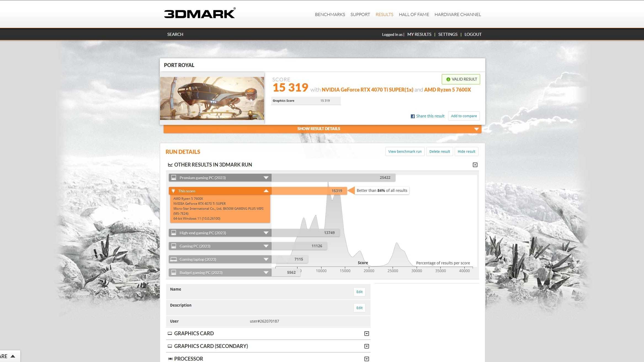This screenshot has width=644, height=362.
Task: Click the Facebook icon beside Share this result
Action: point(413,116)
